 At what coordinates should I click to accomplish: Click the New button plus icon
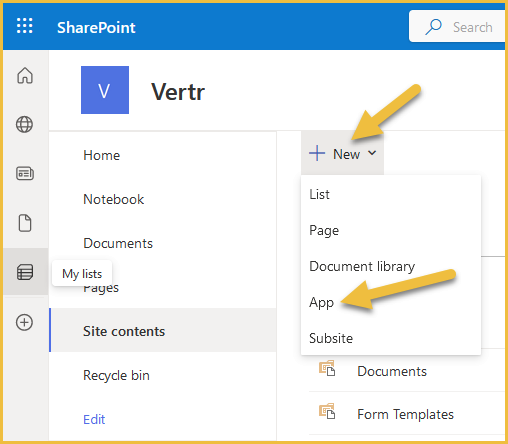click(317, 153)
